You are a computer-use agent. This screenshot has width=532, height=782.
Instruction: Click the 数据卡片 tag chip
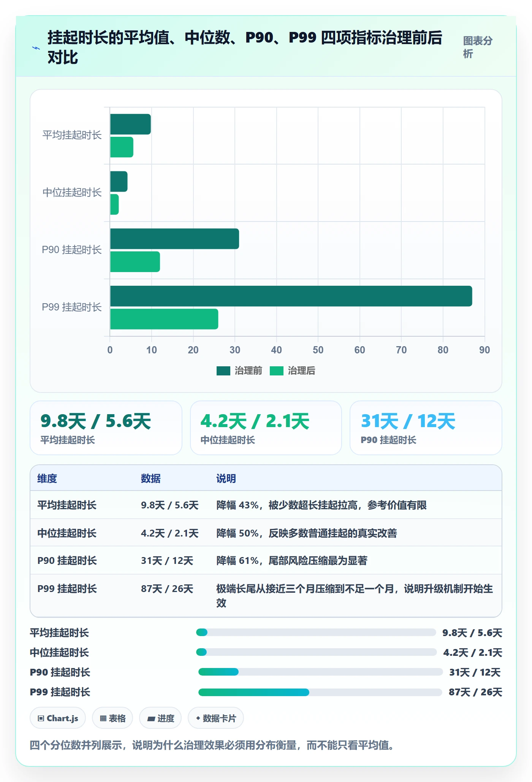(215, 718)
